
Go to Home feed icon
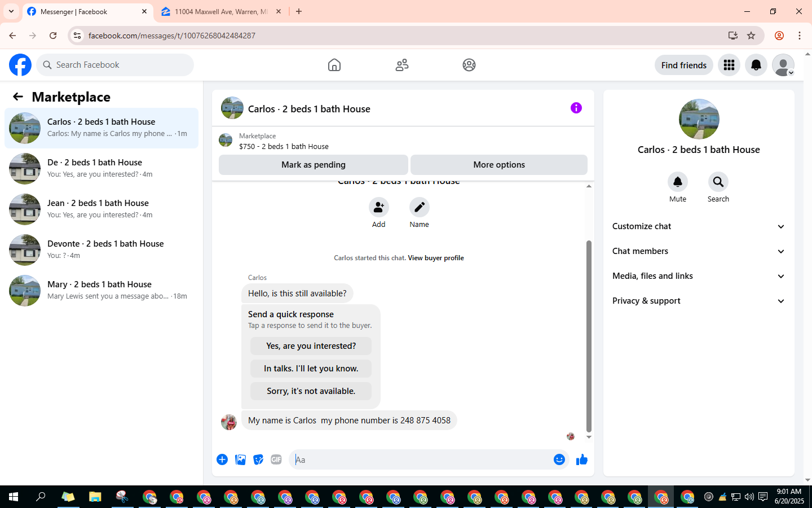334,65
